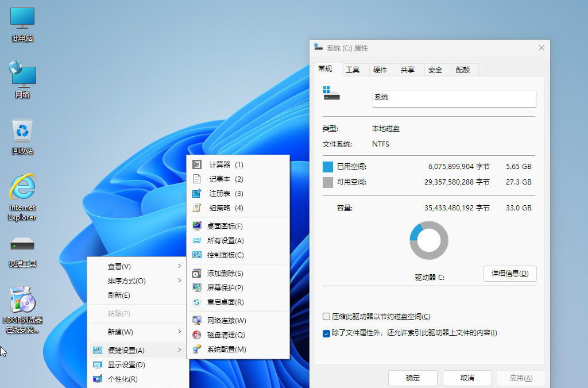Click the 27.3 GB free space value
This screenshot has width=588, height=388.
[519, 182]
